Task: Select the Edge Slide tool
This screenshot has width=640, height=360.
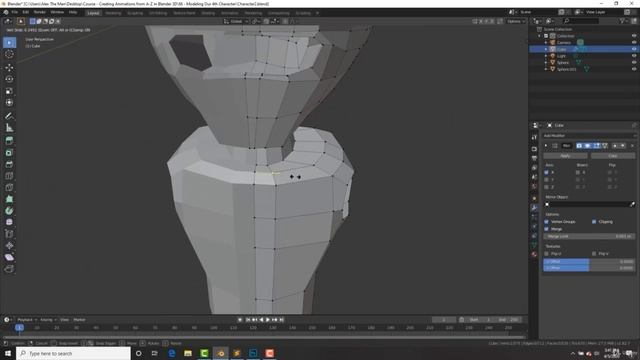Action: (x=9, y=234)
